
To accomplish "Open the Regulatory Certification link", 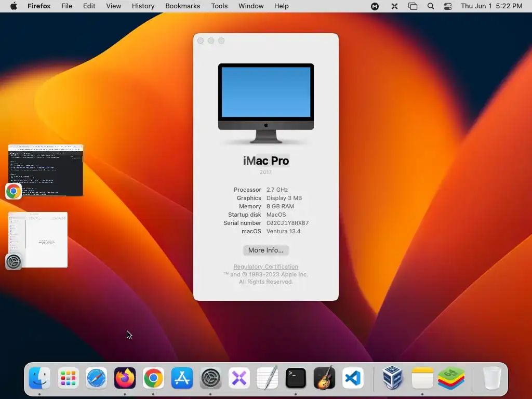I will tap(265, 267).
